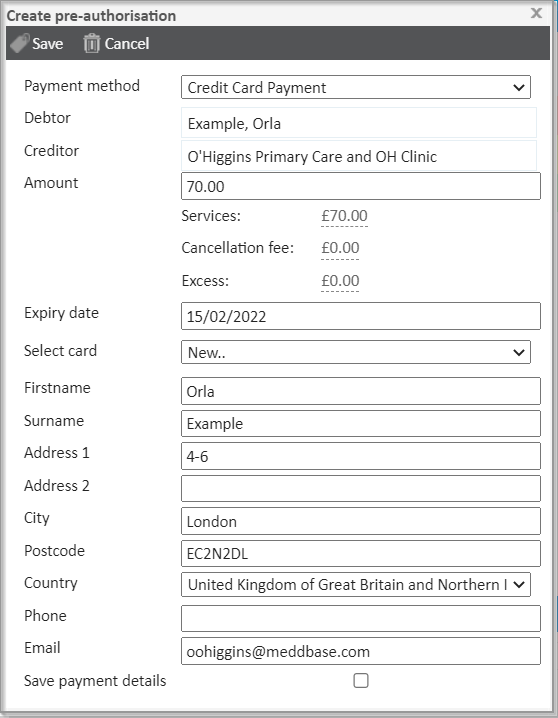The height and width of the screenshot is (718, 558).
Task: Click the Excess £0.00 link
Action: [x=340, y=281]
